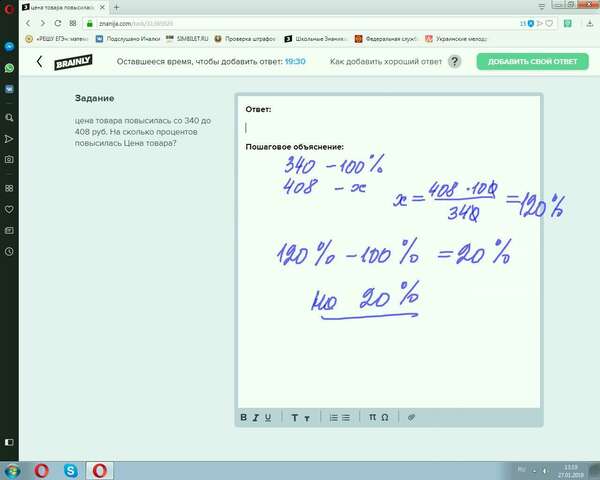The width and height of the screenshot is (600, 480).
Task: Click the Opera menu logo
Action: tap(9, 8)
